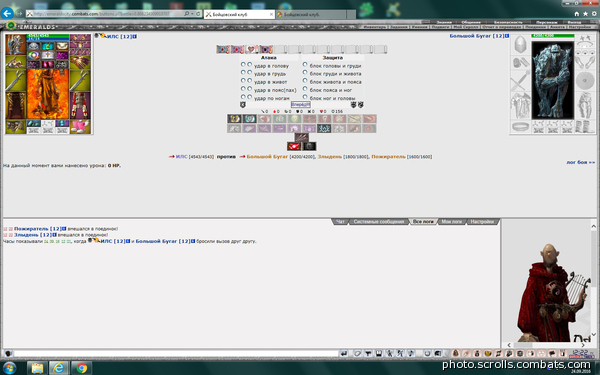Use the dark snowflake ability icon
The height and width of the screenshot is (375, 600).
324,129
